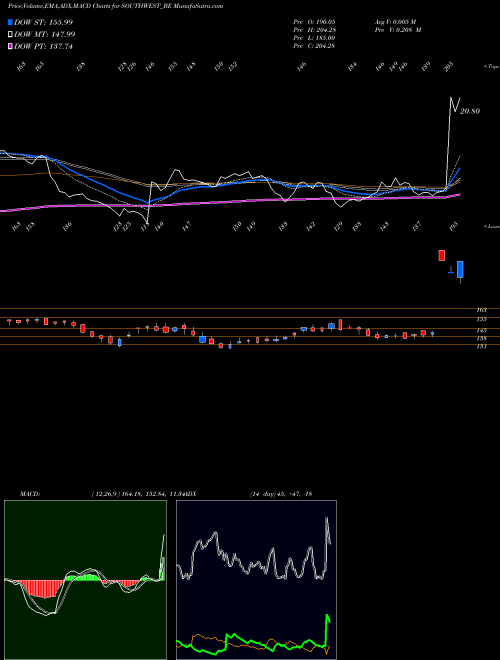
Task: Select the 'DOW ST: 155.99' legend text
Action: (x=43, y=22)
